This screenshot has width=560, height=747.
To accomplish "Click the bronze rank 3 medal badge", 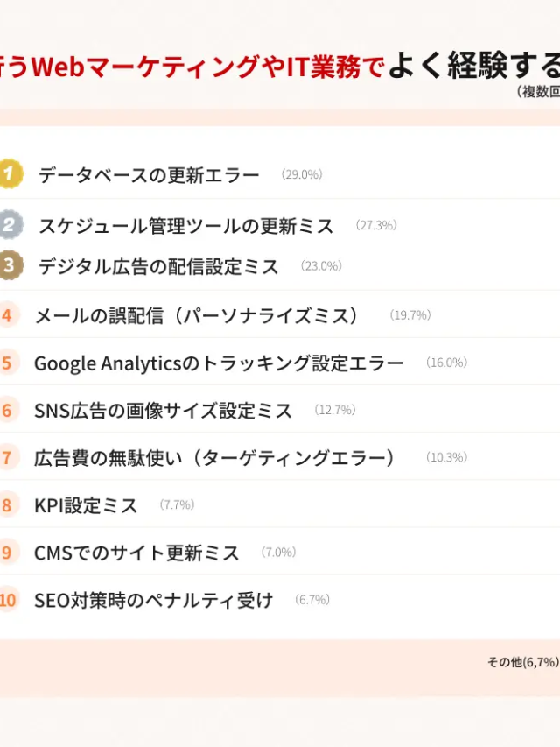I will tap(9, 265).
